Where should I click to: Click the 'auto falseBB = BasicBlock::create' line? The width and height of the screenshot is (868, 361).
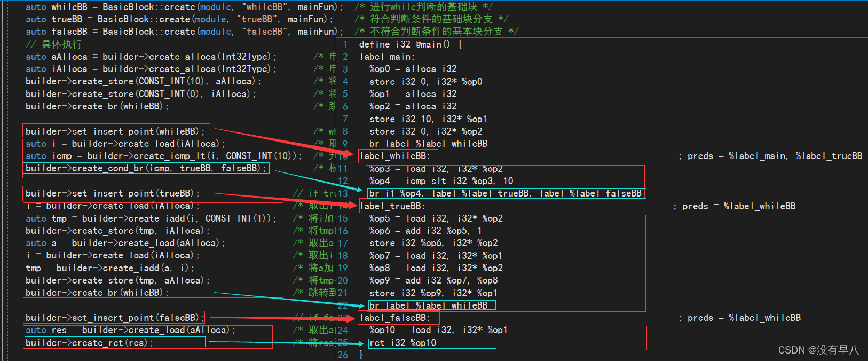[184, 32]
